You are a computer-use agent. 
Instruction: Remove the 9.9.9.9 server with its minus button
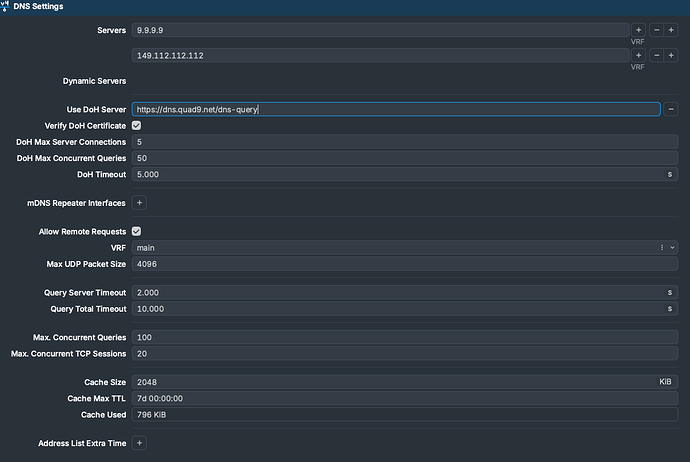point(657,30)
